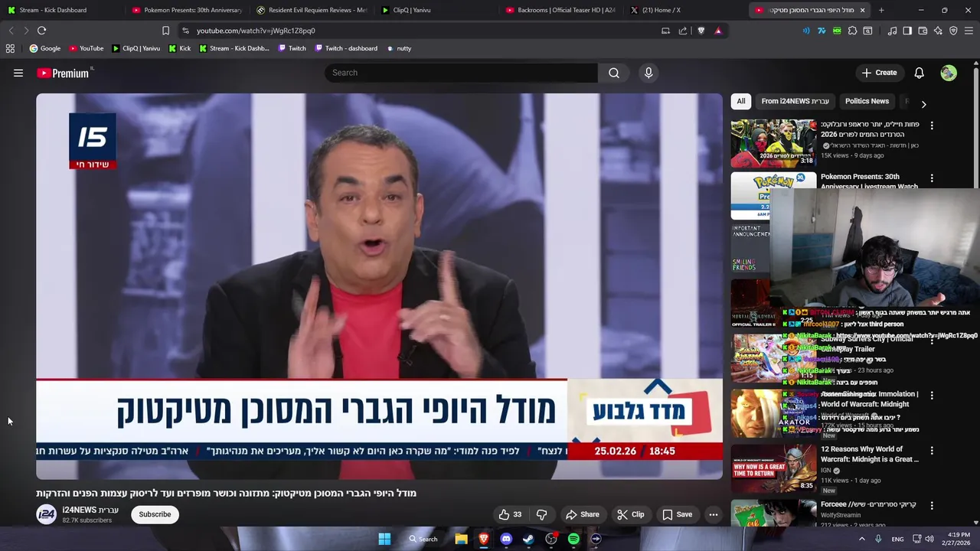Open Brave Rewards triangle icon

point(718,31)
